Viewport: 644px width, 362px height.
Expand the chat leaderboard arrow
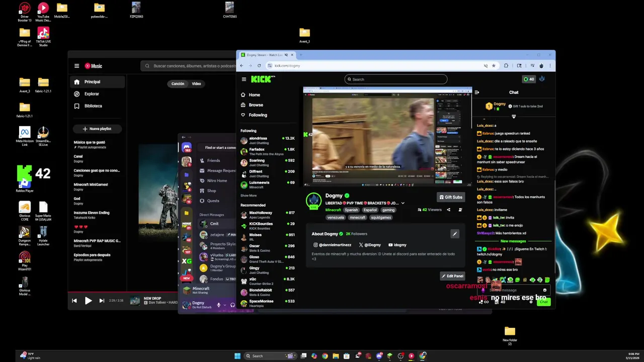click(514, 117)
